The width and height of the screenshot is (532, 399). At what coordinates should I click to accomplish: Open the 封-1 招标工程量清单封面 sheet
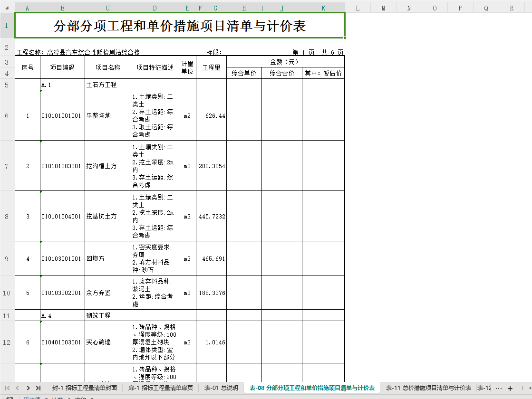[85, 388]
